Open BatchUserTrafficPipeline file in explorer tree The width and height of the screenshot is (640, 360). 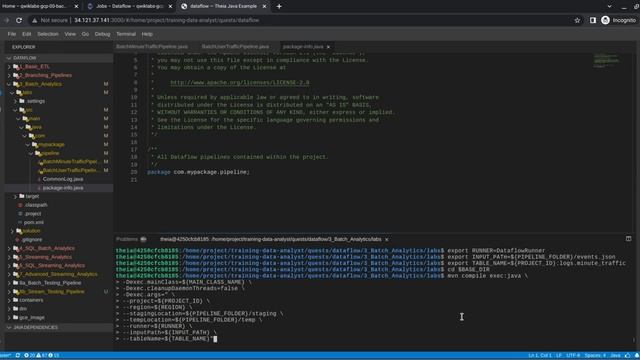click(70, 171)
